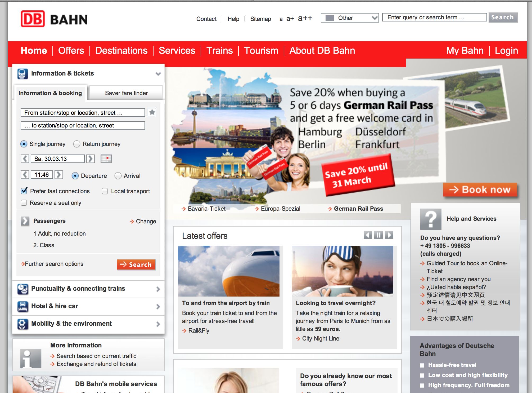Switch to Saver fare finder tab
Viewport: 532px width, 393px height.
(126, 93)
